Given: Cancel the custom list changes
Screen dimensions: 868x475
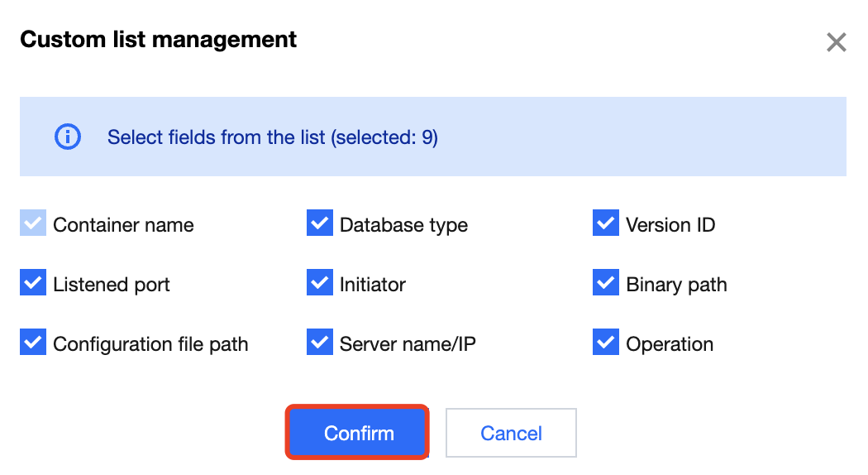Looking at the screenshot, I should [x=511, y=433].
